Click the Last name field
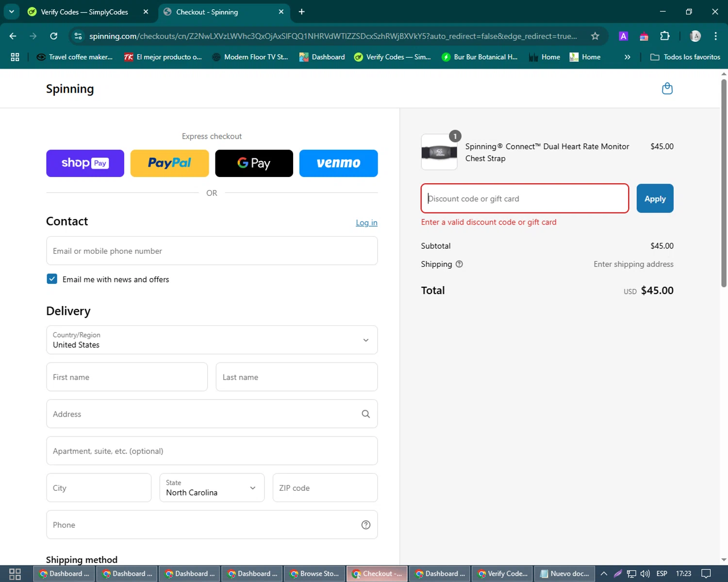The image size is (728, 582). (x=297, y=377)
